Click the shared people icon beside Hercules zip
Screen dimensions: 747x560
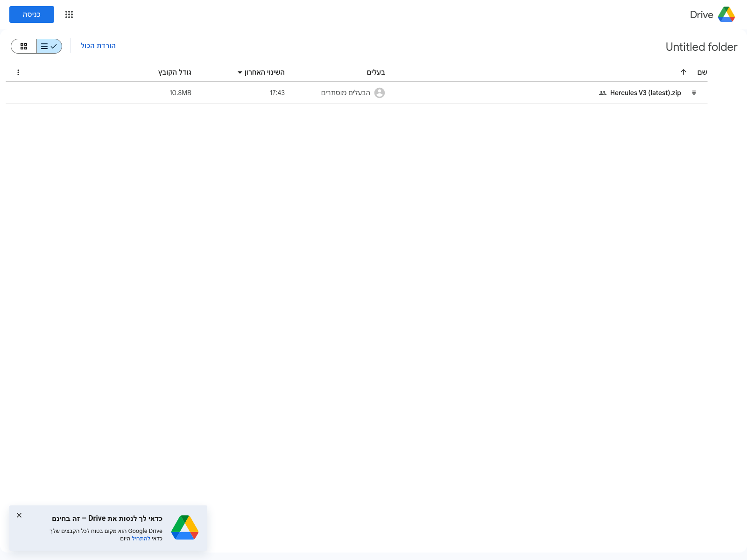pos(603,93)
